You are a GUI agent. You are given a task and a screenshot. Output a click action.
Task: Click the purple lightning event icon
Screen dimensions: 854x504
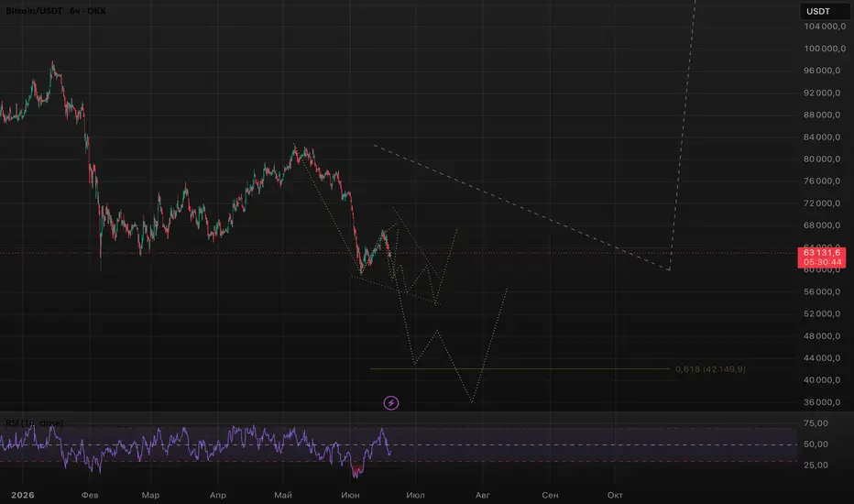[x=391, y=403]
